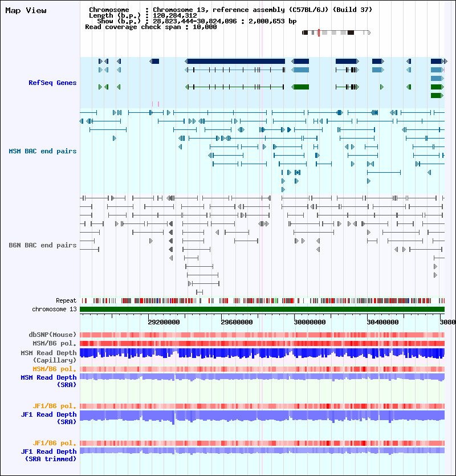Click the green chromosome 13 bar
Screen dimensions: 456x476
(x=262, y=310)
